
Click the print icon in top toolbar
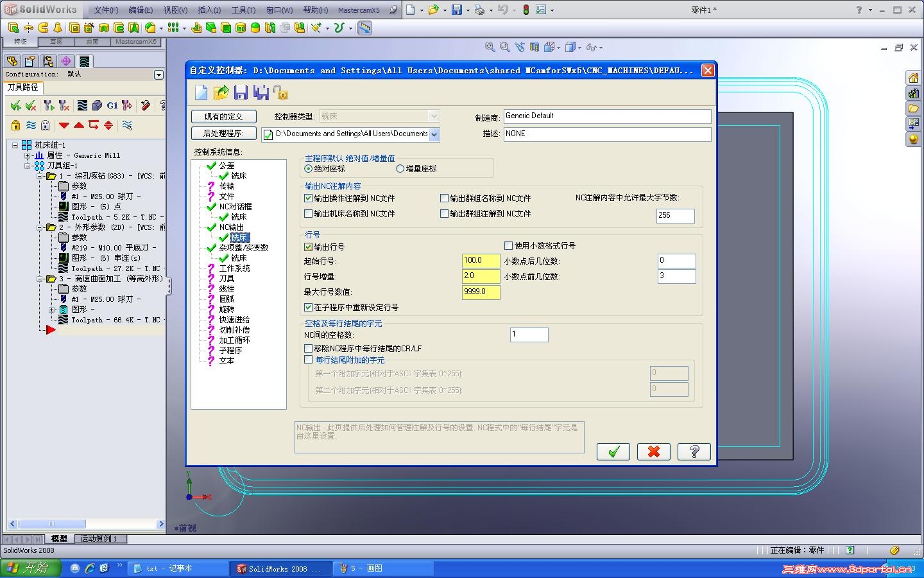[x=479, y=10]
